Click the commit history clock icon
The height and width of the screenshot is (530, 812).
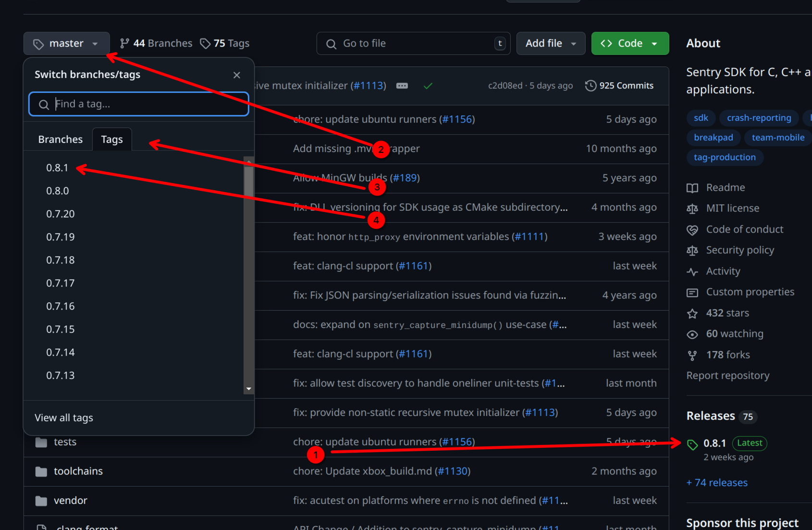coord(591,86)
